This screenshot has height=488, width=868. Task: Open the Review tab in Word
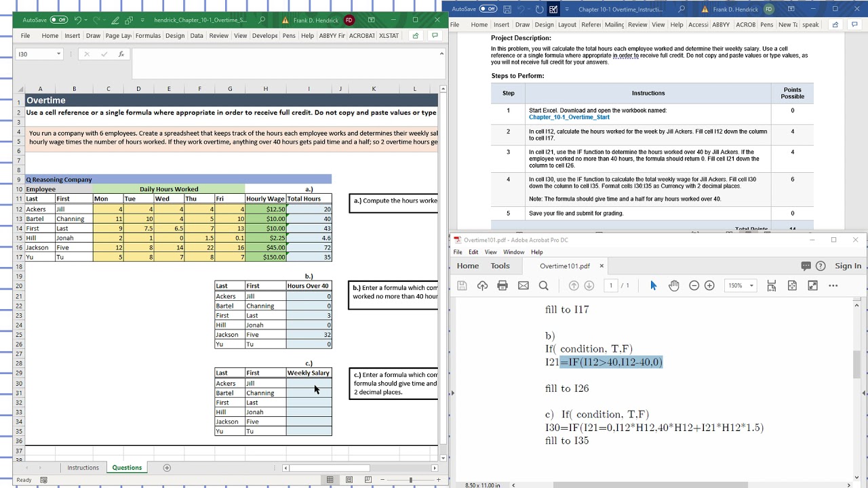click(x=637, y=24)
